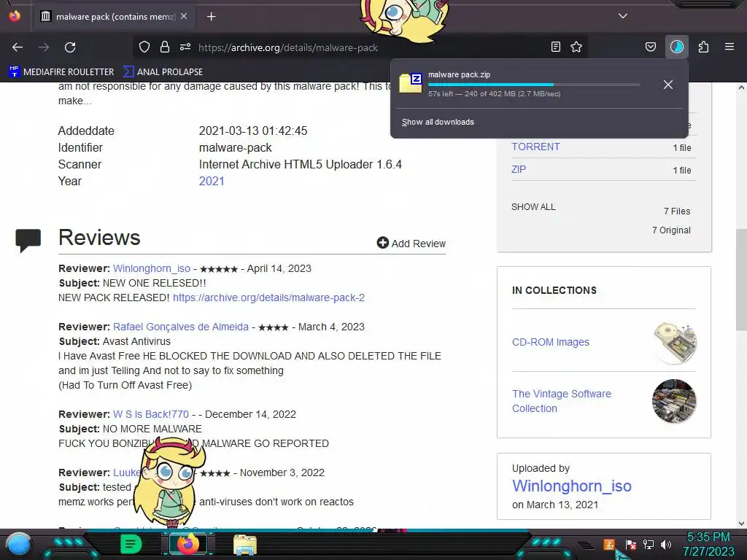747x560 pixels.
Task: Open a new tab
Action: pyautogui.click(x=211, y=17)
